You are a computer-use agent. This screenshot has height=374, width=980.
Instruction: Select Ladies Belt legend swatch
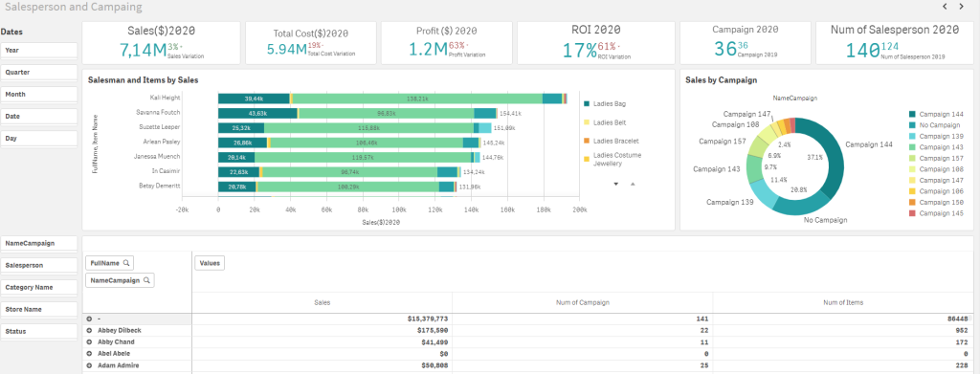tap(586, 122)
